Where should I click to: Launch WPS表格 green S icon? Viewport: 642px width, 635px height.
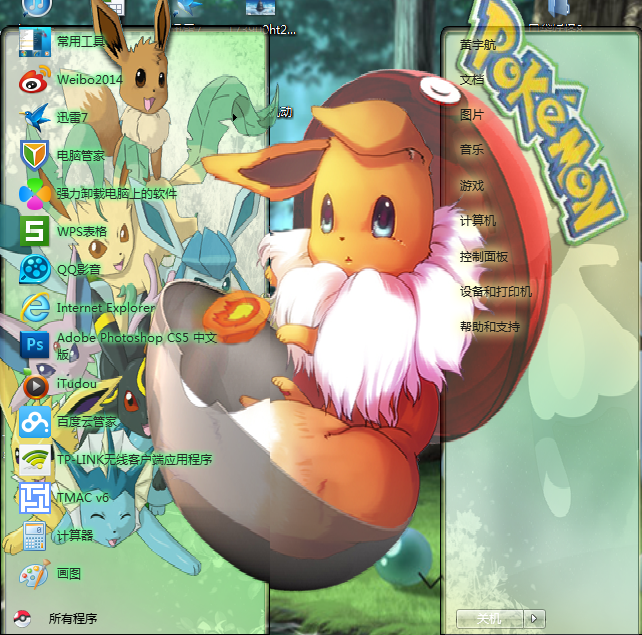tap(35, 231)
